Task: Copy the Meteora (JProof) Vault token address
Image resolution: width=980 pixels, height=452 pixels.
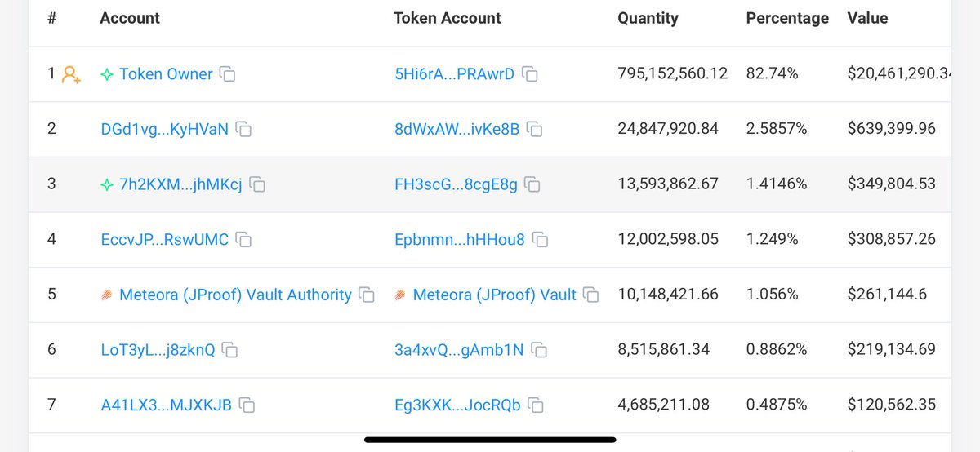Action: (590, 295)
